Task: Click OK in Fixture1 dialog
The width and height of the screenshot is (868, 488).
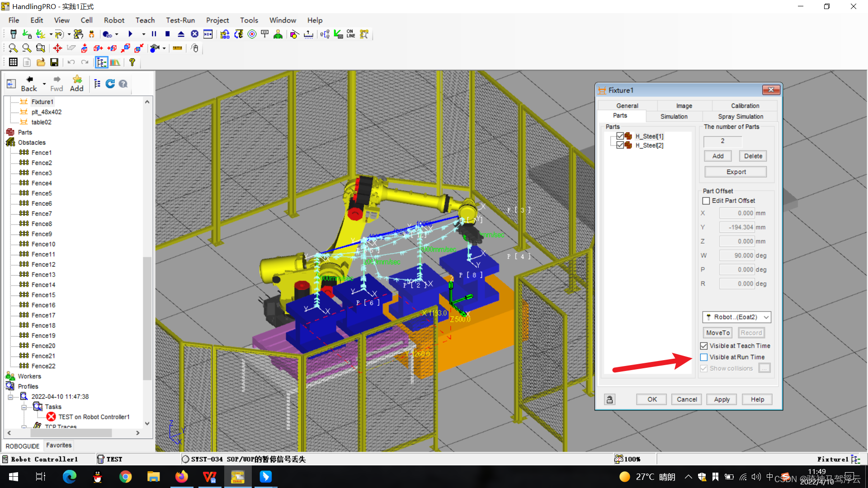Action: point(652,399)
